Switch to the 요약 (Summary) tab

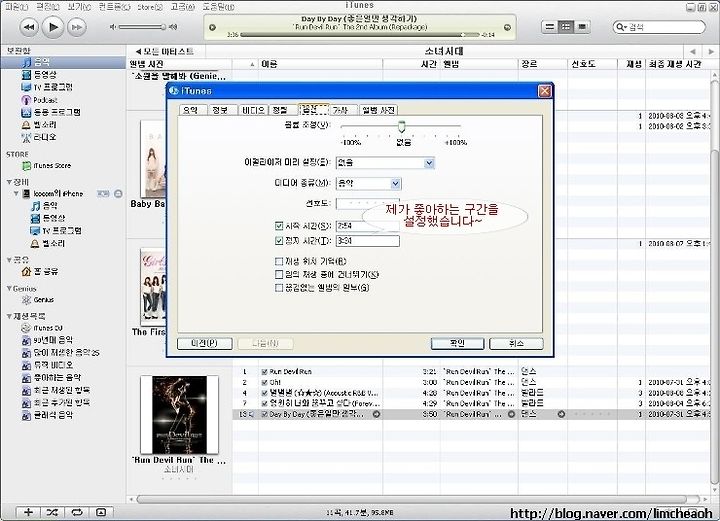191,110
